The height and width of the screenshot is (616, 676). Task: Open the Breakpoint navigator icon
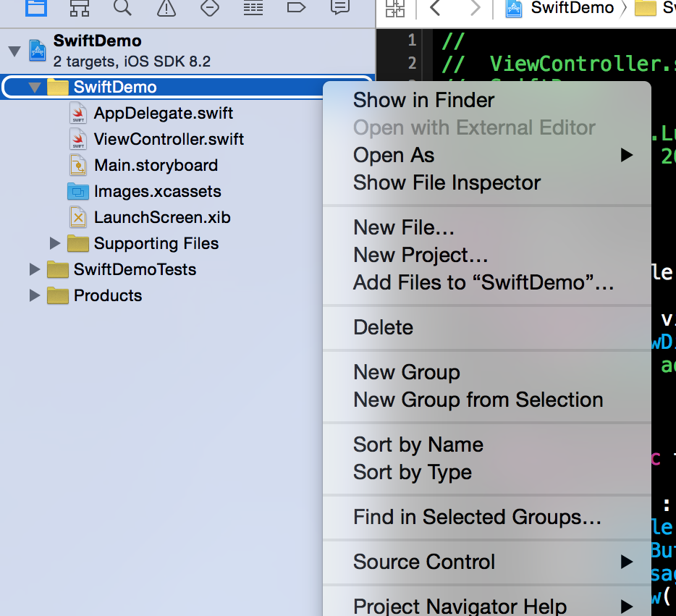point(296,7)
